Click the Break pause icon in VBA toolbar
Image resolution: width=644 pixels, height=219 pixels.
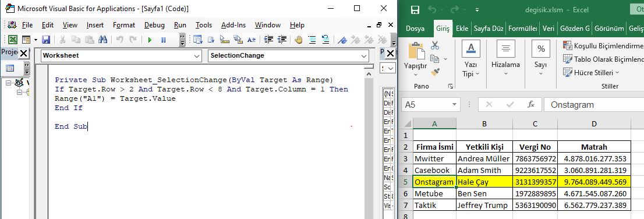tap(163, 40)
